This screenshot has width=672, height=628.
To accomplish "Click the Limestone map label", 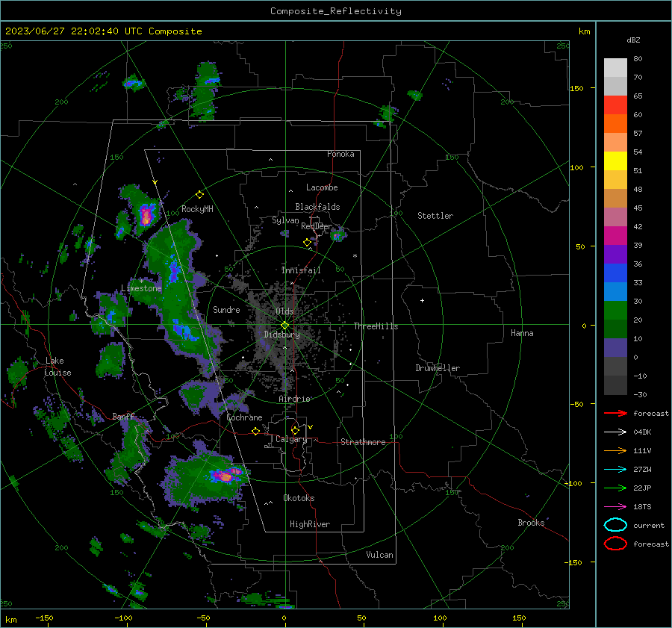I will pos(141,288).
